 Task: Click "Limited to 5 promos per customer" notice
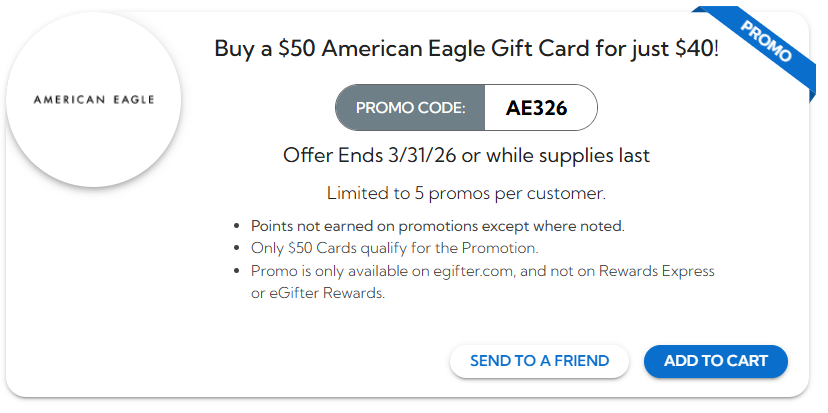[x=466, y=192]
